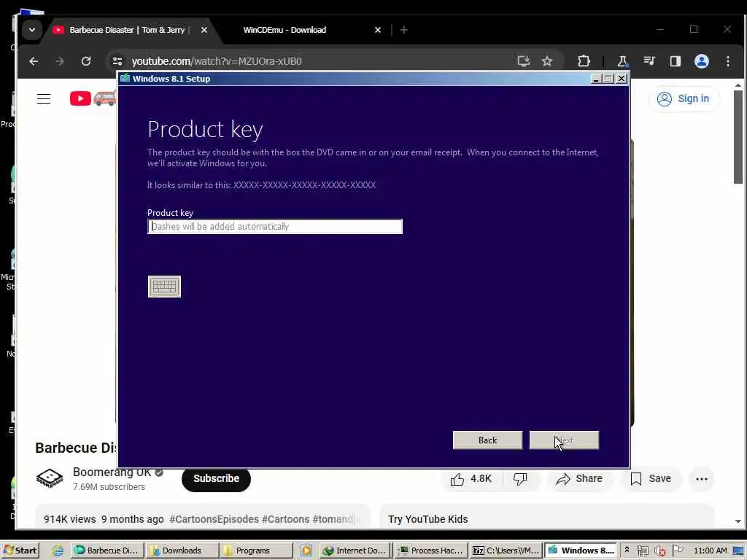Image resolution: width=747 pixels, height=560 pixels.
Task: Switch to the Barbecue Disaster Chrome tab
Action: click(127, 30)
